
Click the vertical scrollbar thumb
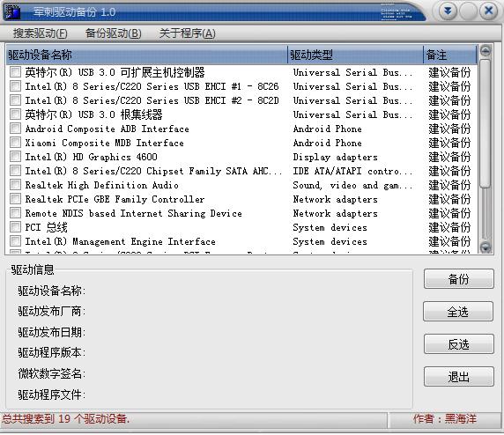(485, 123)
